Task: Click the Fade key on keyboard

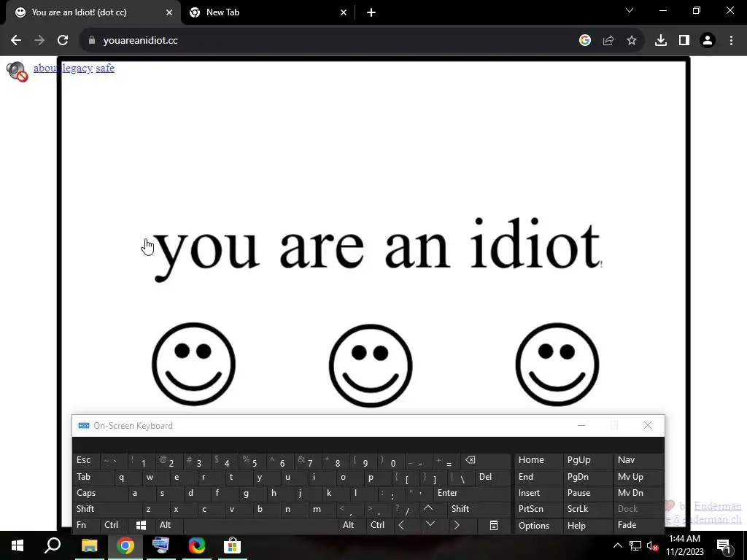Action: tap(638, 525)
